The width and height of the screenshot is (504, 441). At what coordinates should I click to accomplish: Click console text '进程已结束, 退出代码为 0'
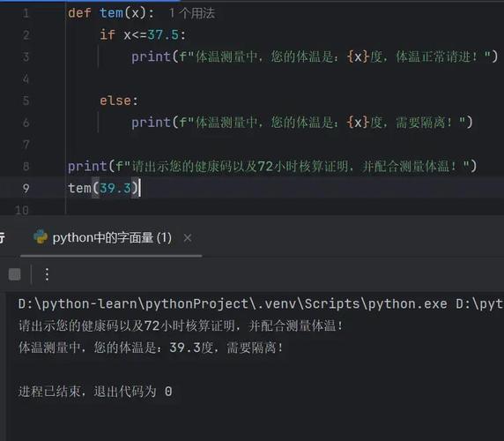[x=95, y=392]
